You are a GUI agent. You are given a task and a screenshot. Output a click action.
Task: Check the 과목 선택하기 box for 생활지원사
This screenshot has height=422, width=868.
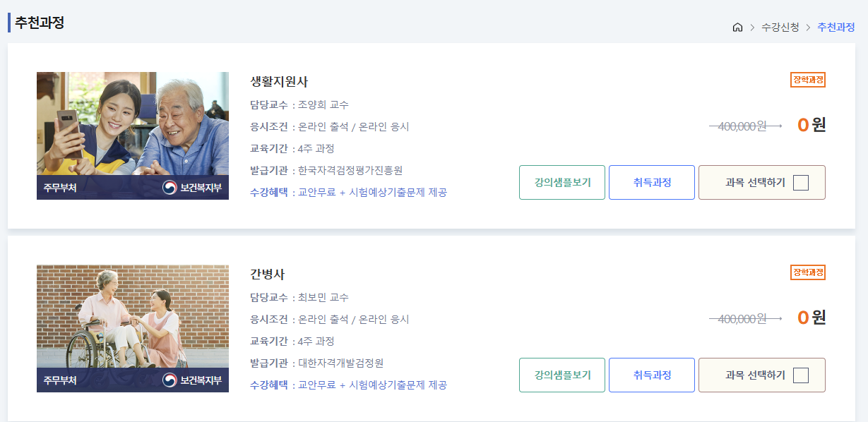click(800, 183)
